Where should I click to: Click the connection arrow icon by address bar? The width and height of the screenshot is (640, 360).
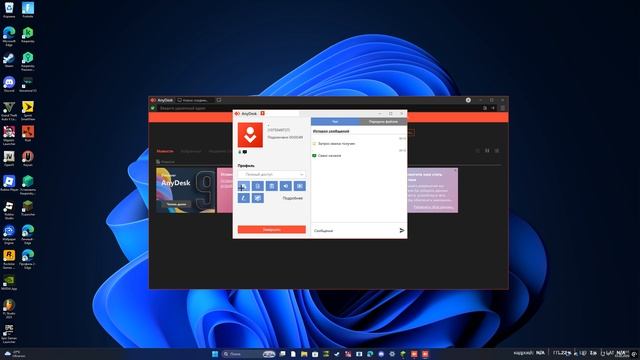[493, 108]
